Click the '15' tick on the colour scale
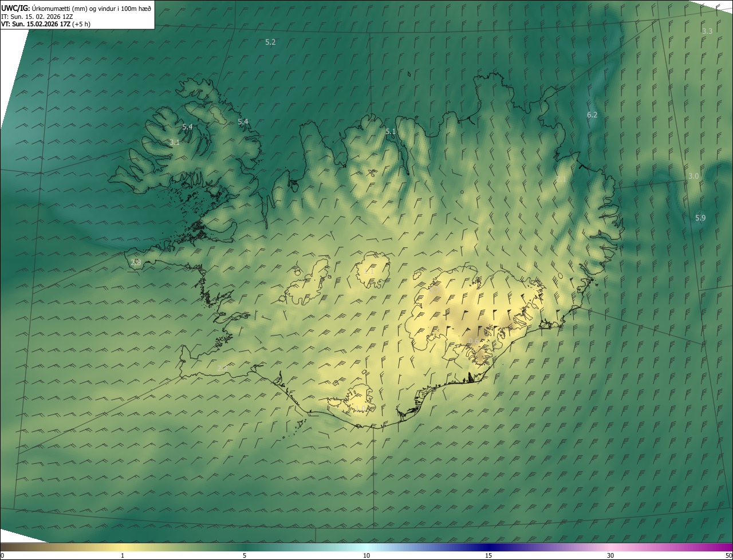 (x=488, y=555)
